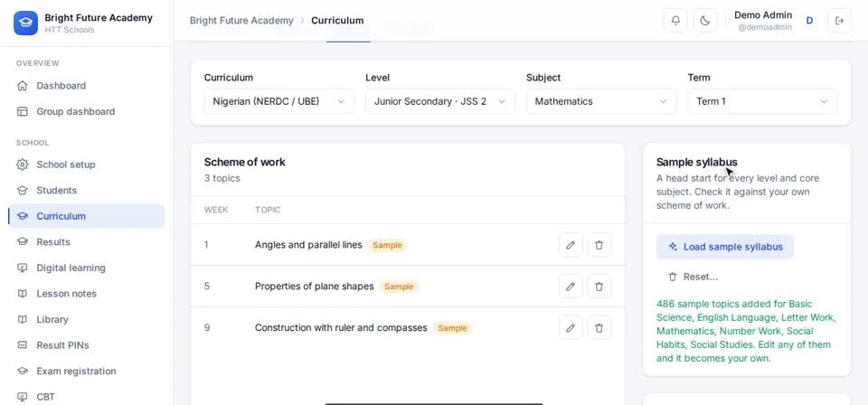Click the School setup gear icon
Viewport: 868px width, 405px height.
tap(22, 165)
